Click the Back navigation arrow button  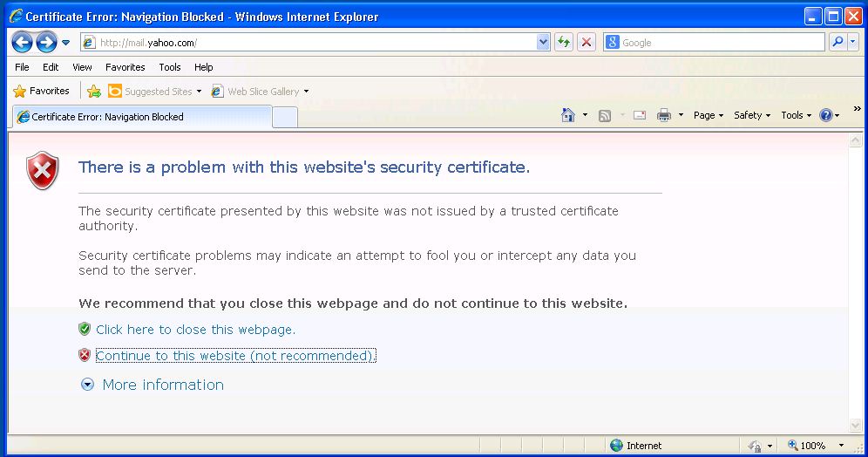pyautogui.click(x=23, y=42)
